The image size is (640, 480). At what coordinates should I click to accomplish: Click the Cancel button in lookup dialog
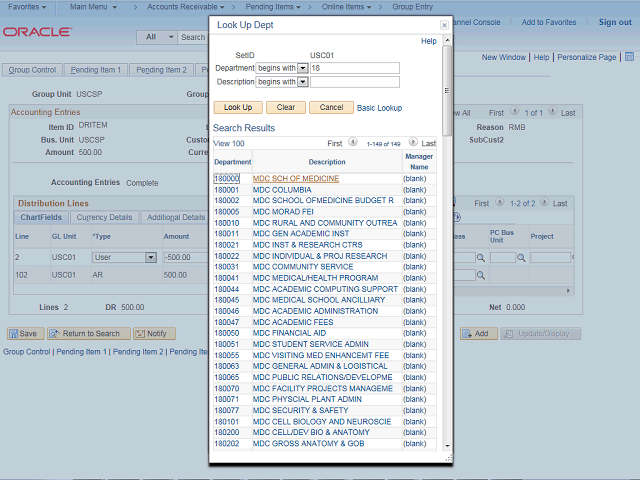(x=331, y=107)
